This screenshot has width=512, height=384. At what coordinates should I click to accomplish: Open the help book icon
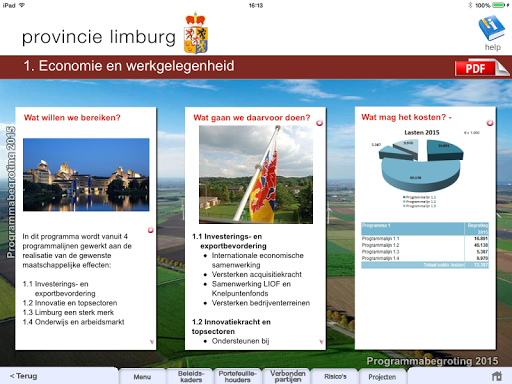pyautogui.click(x=492, y=28)
